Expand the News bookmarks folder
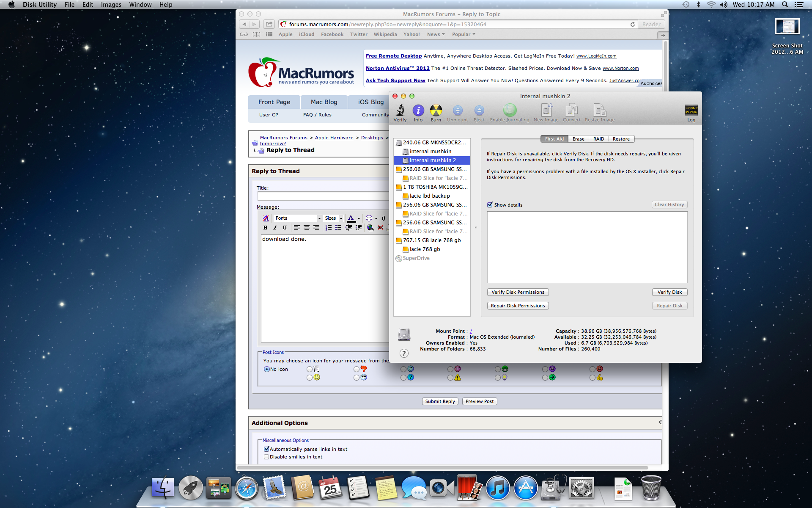 click(436, 34)
